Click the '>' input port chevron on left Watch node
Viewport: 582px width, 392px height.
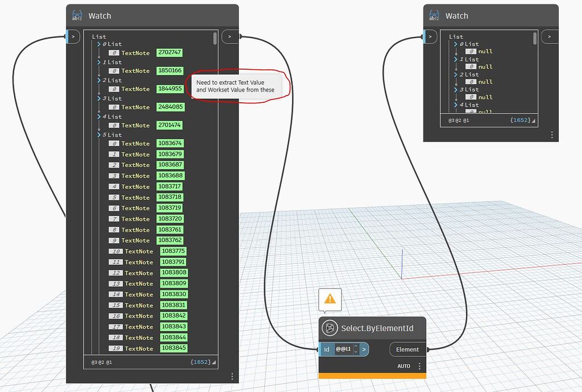[x=73, y=36]
